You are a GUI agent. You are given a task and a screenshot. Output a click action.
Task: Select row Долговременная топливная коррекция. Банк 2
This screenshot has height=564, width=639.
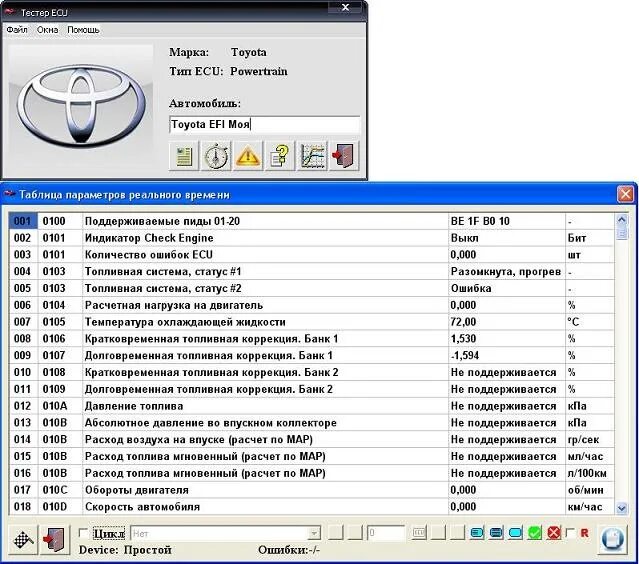(x=311, y=389)
